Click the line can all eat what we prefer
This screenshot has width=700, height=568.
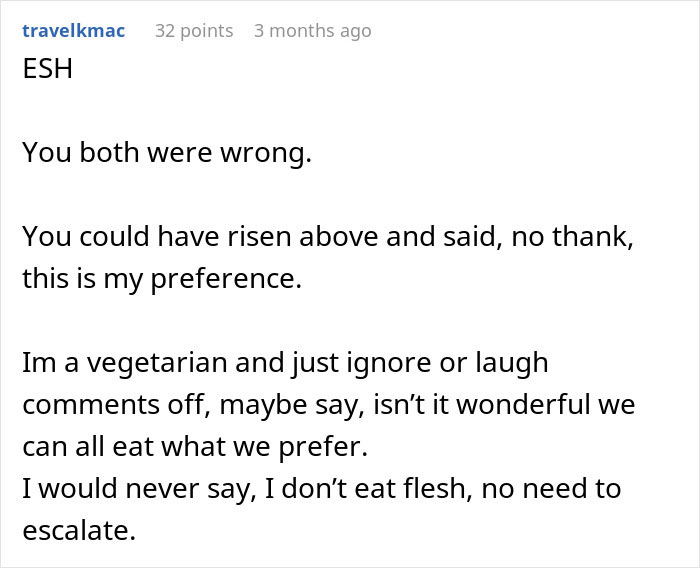(x=195, y=446)
